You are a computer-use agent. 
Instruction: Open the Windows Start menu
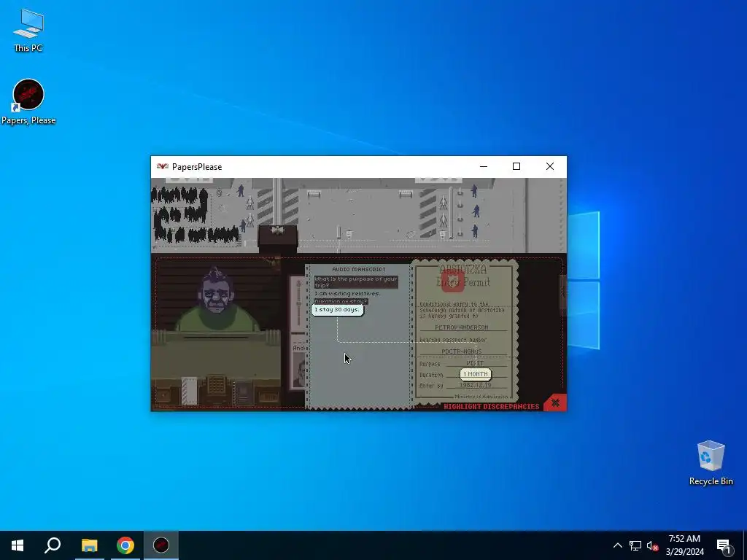(18, 545)
